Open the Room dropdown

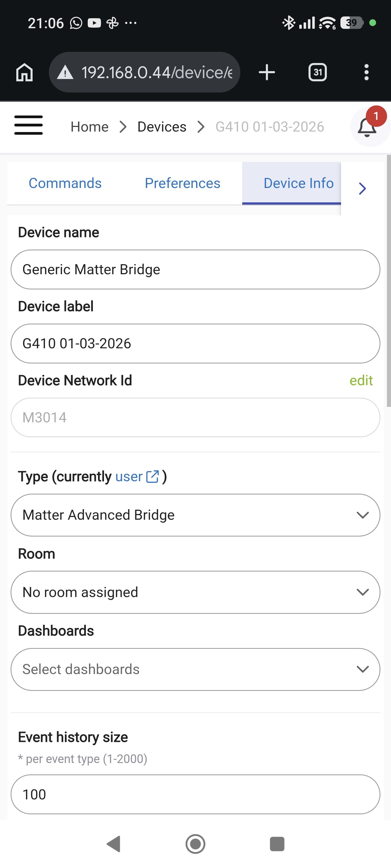click(195, 592)
